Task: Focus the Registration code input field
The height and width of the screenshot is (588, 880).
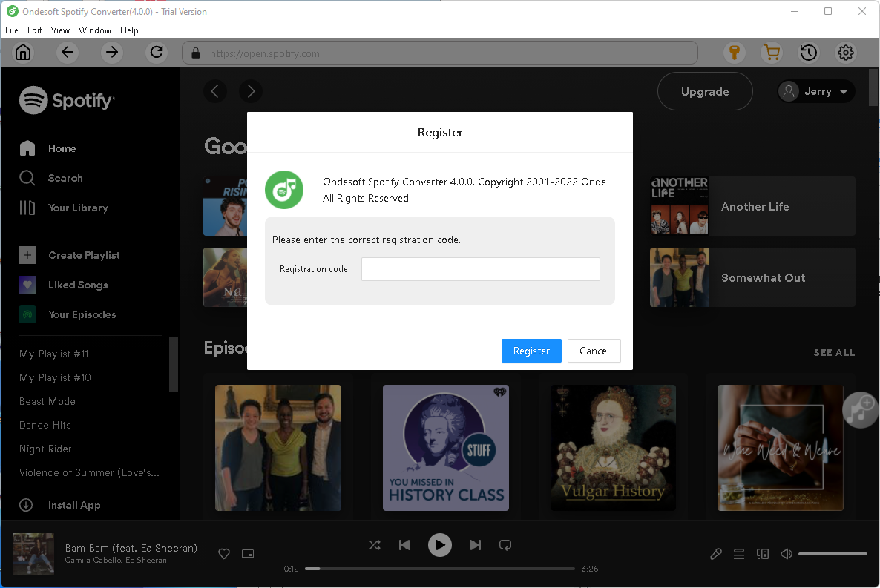Action: (x=480, y=269)
